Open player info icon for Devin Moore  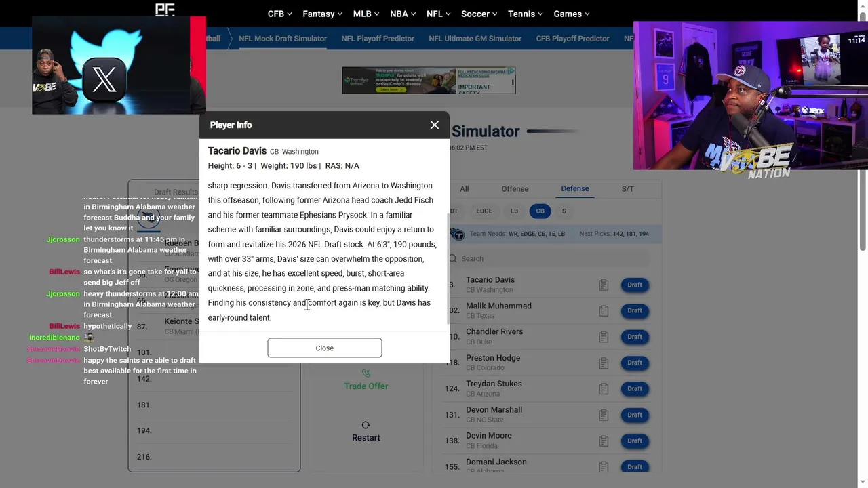pyautogui.click(x=604, y=441)
